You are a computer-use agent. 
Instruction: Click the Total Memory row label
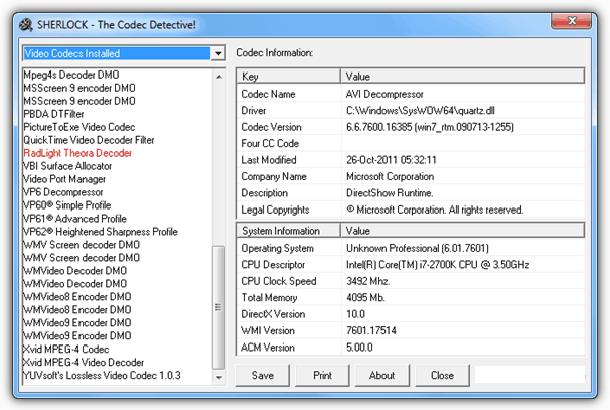tap(269, 298)
